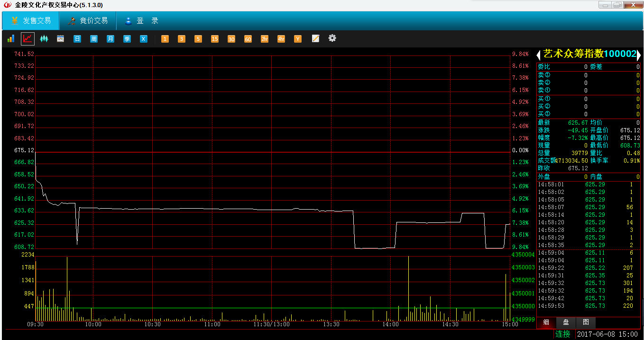Go to previous index with left arrow

[x=539, y=55]
